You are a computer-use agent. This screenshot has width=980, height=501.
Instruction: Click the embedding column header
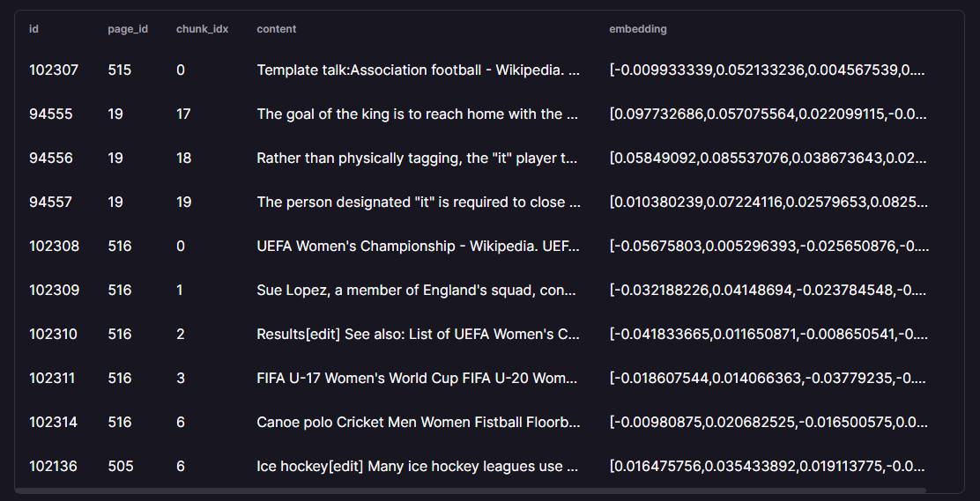[x=638, y=29]
